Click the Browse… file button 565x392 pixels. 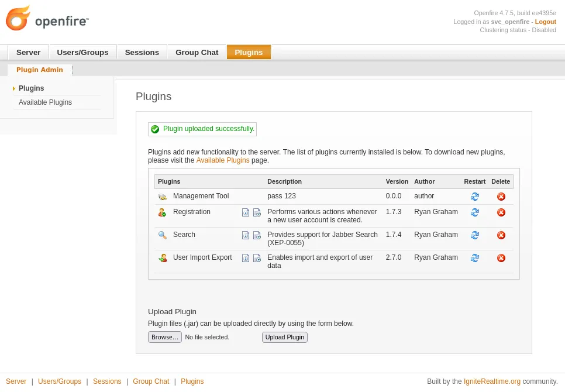165,337
